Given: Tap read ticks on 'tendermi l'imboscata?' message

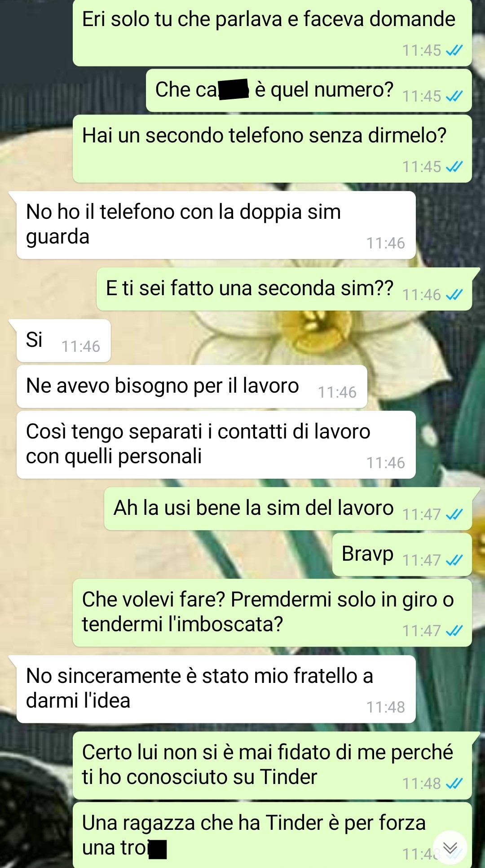Looking at the screenshot, I should coord(454,631).
